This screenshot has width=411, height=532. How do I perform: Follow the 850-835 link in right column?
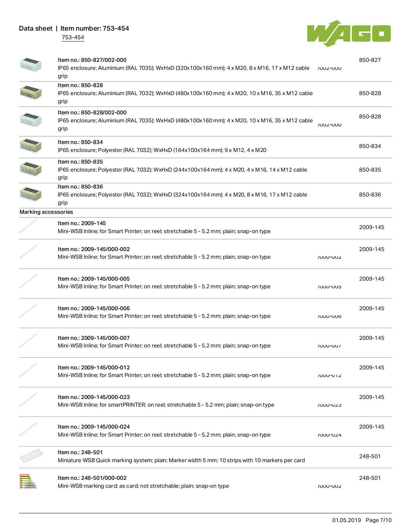click(x=370, y=170)
